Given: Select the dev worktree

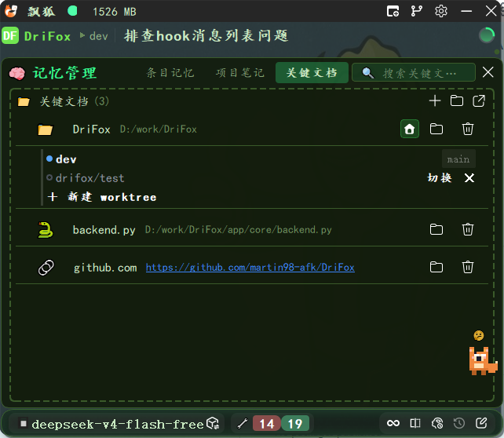Looking at the screenshot, I should pos(66,159).
